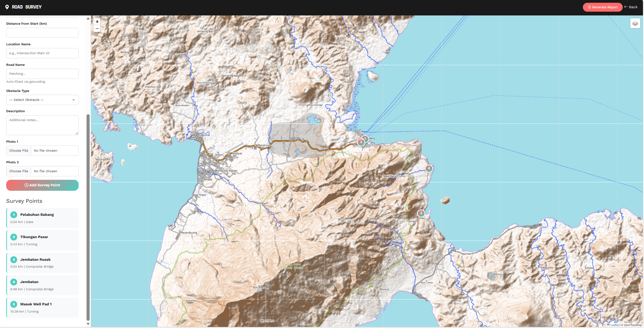Click the map zoom out minus button
644x328 pixels.
tap(97, 29)
